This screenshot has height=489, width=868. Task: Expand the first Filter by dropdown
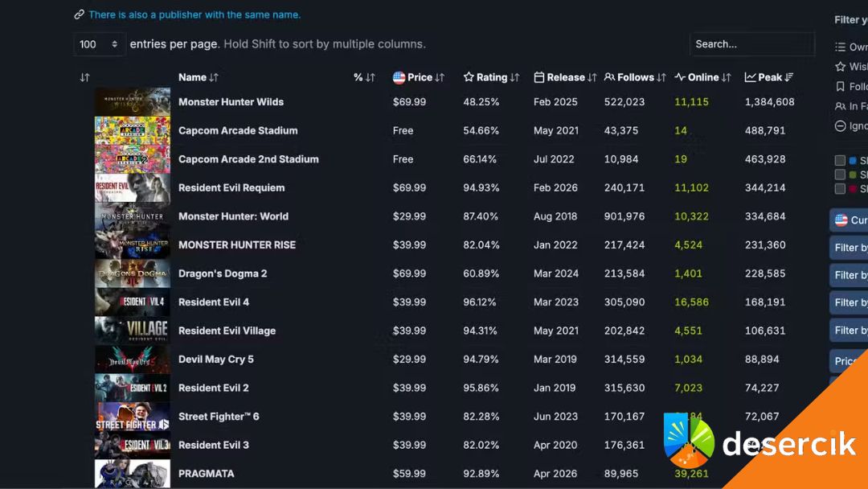tap(849, 248)
